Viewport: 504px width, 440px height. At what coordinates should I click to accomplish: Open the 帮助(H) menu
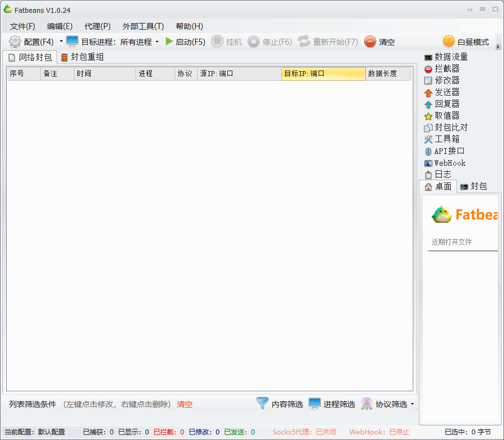(x=189, y=26)
